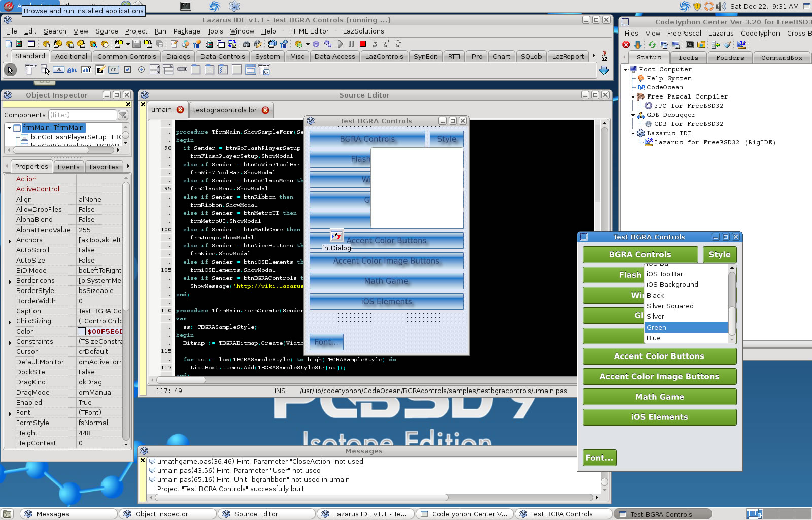Click the green iOS Elements button
Image resolution: width=812 pixels, height=520 pixels.
(x=659, y=417)
